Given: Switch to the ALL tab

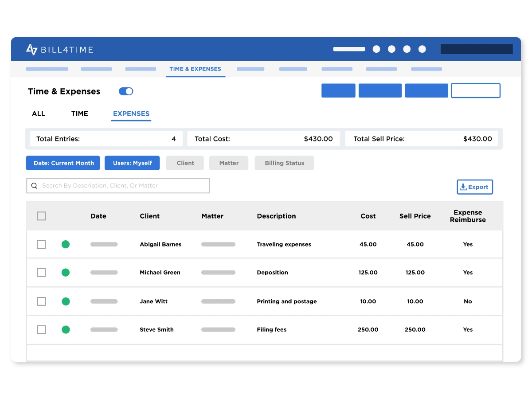Looking at the screenshot, I should [39, 114].
